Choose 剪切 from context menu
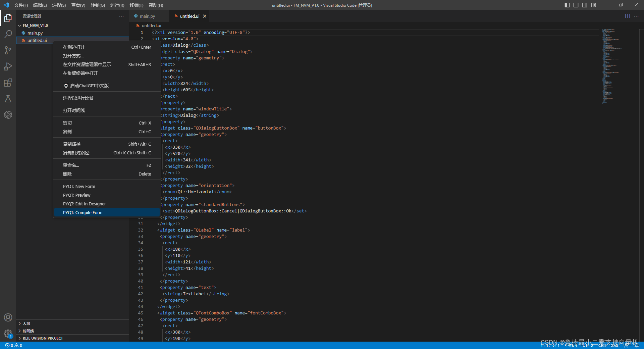 pos(107,123)
